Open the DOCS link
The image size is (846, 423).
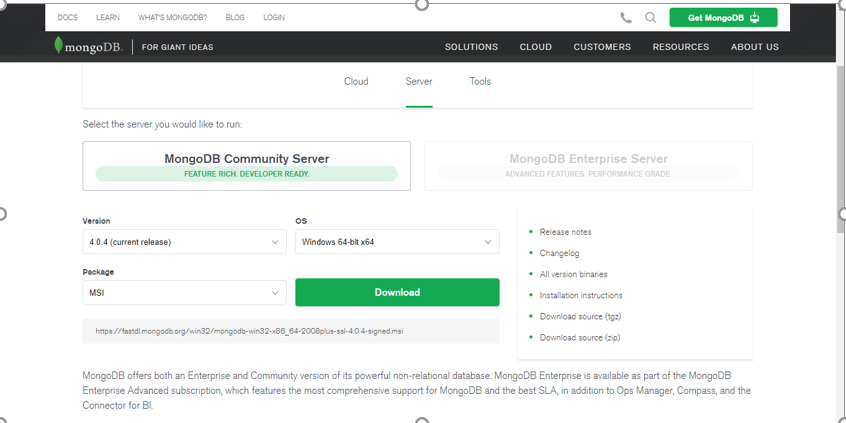click(67, 17)
